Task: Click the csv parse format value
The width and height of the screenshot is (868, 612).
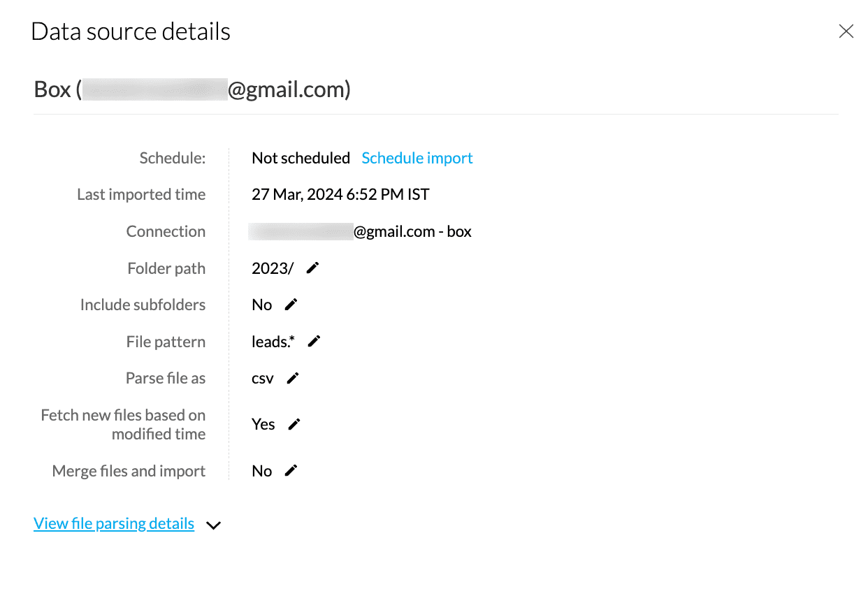Action: coord(263,379)
